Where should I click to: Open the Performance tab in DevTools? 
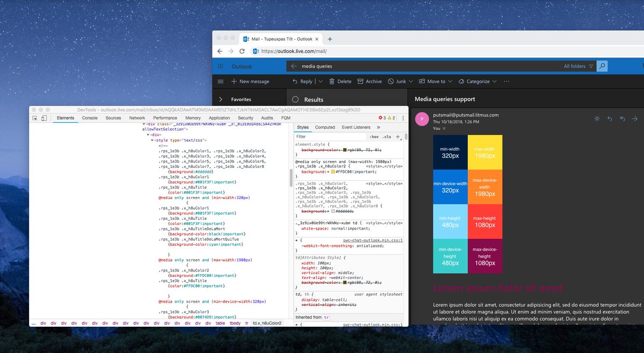165,118
